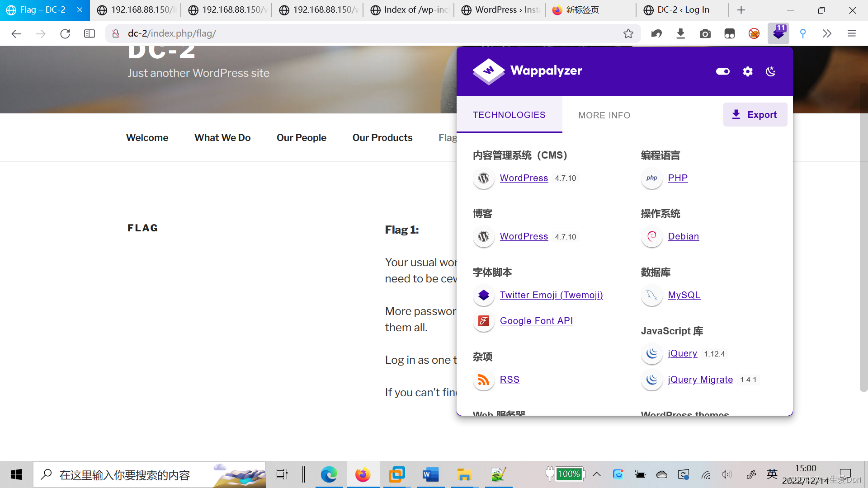Open Firefox hamburger application menu
The width and height of the screenshot is (868, 488).
[x=851, y=33]
